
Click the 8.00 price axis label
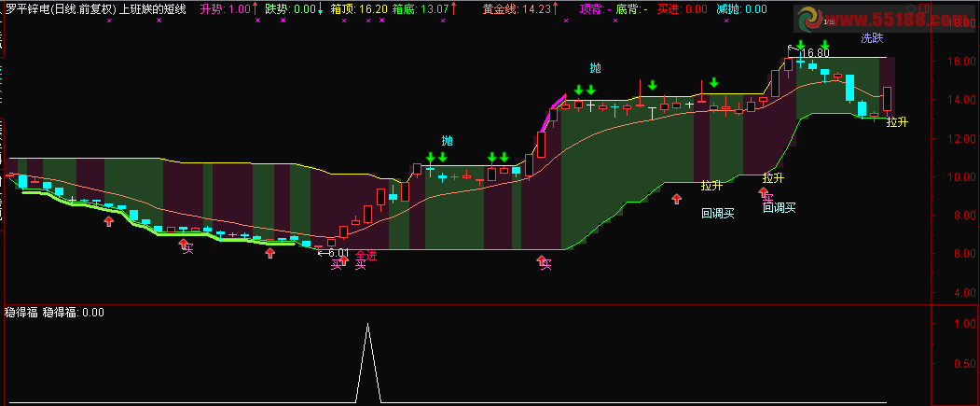964,216
